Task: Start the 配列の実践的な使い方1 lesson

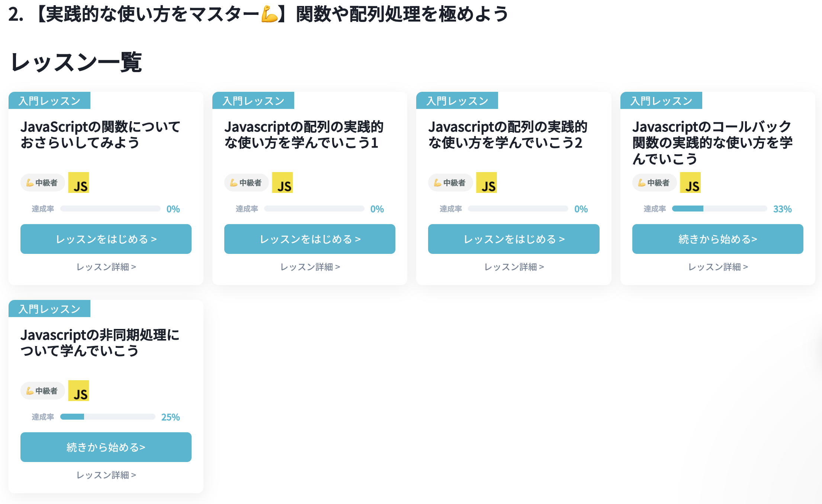Action: (x=310, y=239)
